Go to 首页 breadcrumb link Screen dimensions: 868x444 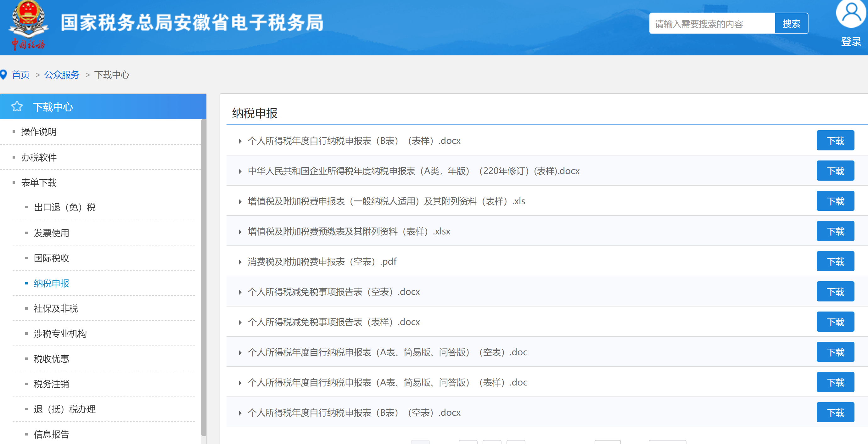pyautogui.click(x=20, y=75)
